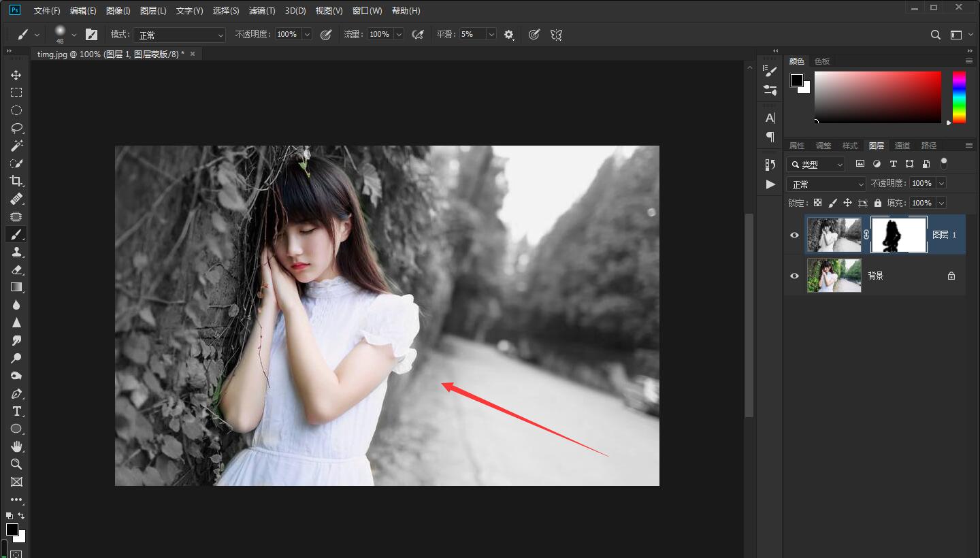This screenshot has height=558, width=980.
Task: Select the Magic Wand tool
Action: coord(16,146)
